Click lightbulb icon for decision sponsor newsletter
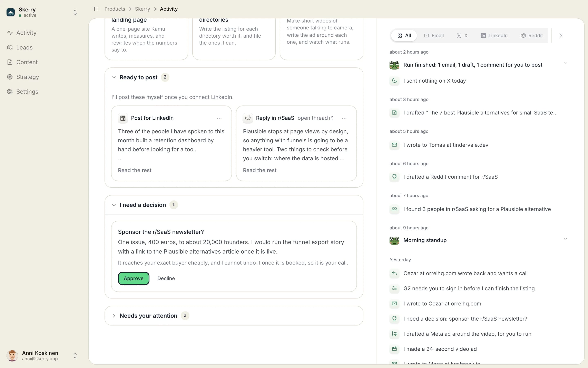588x368 pixels. [x=394, y=319]
